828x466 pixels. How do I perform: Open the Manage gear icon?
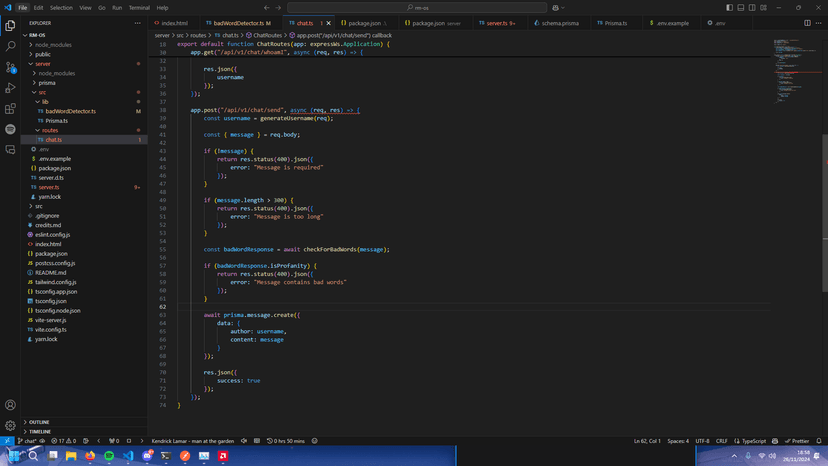coord(10,425)
